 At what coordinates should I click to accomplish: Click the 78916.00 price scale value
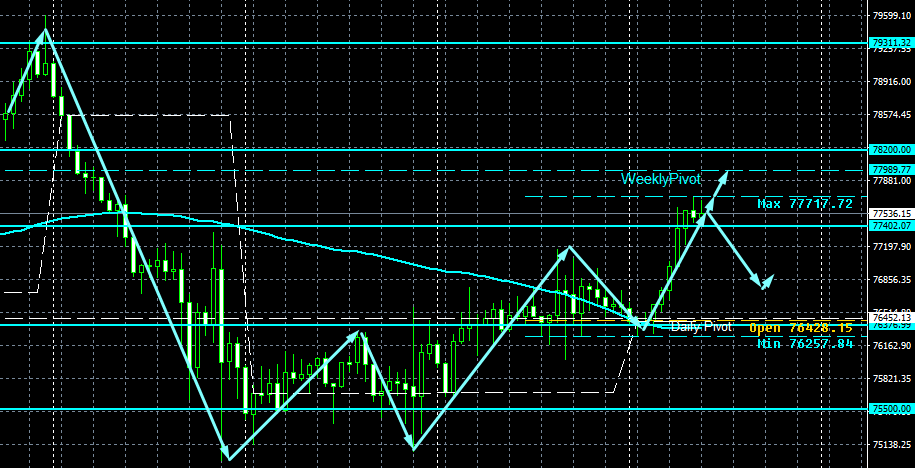pyautogui.click(x=892, y=83)
